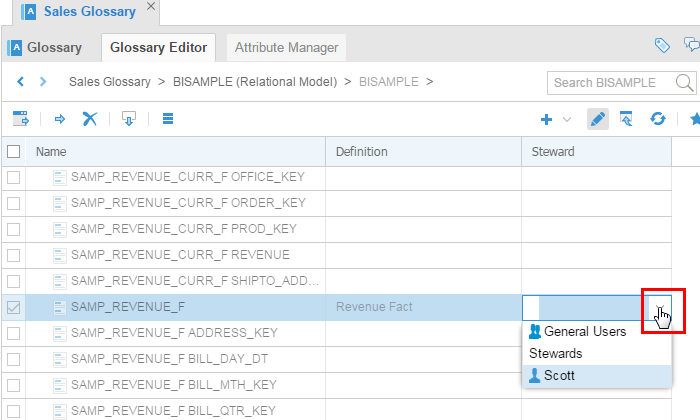The image size is (700, 420).
Task: Click the plus add icon
Action: (546, 119)
